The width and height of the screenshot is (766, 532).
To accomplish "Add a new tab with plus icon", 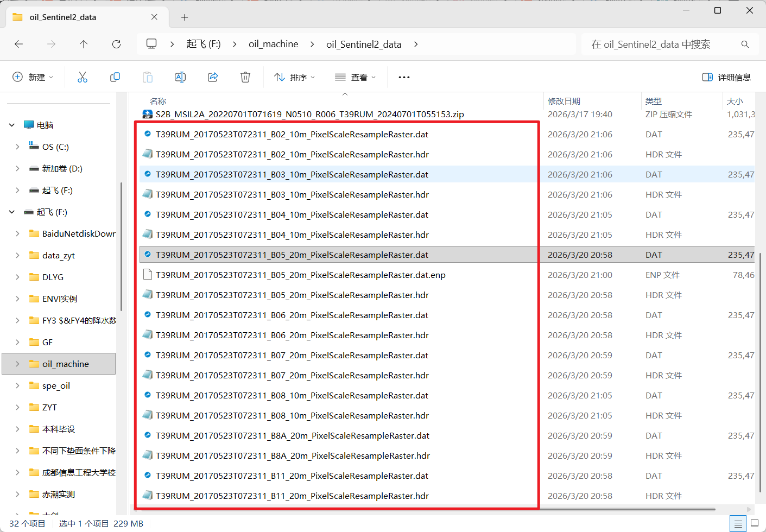I will point(185,17).
